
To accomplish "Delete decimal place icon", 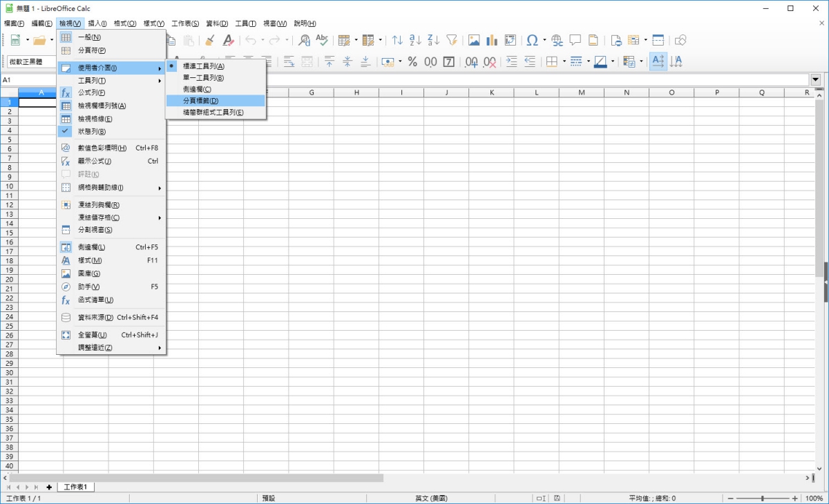I will (490, 61).
